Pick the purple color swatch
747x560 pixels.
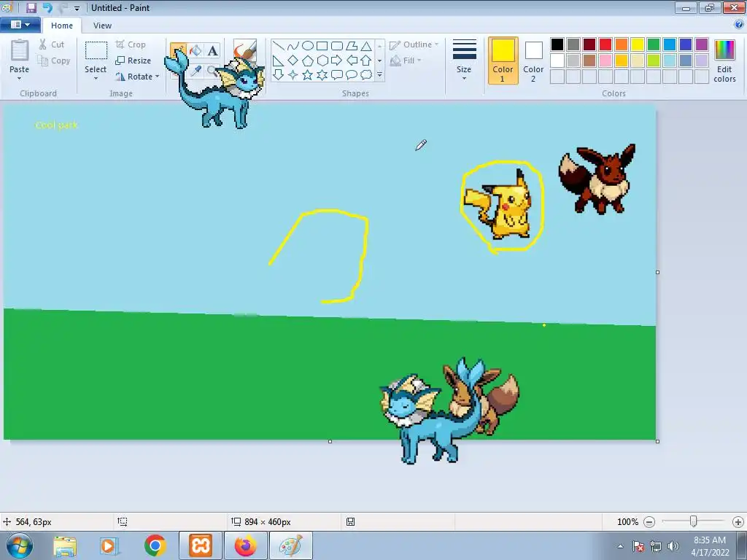pyautogui.click(x=701, y=44)
